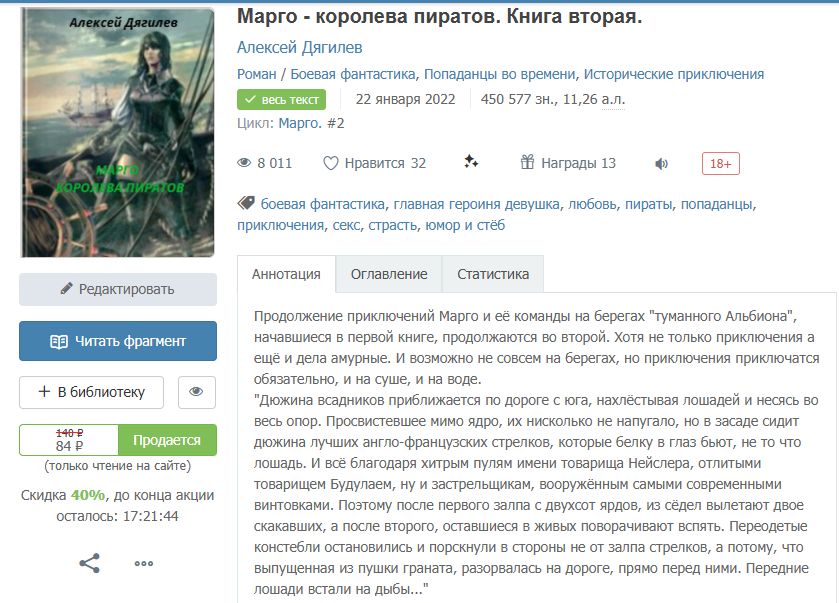Switch to the Оглавление tab
The width and height of the screenshot is (839, 603).
click(389, 274)
